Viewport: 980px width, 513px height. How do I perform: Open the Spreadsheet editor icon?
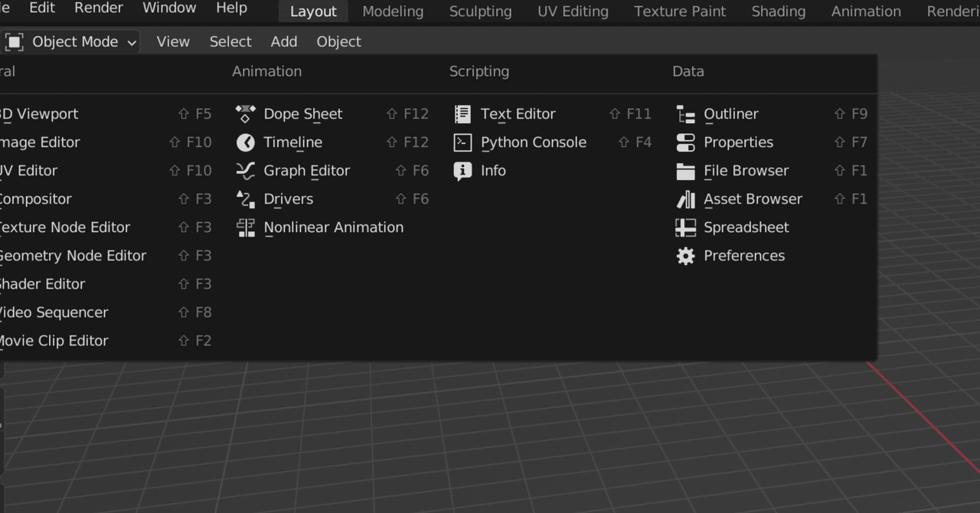(685, 227)
